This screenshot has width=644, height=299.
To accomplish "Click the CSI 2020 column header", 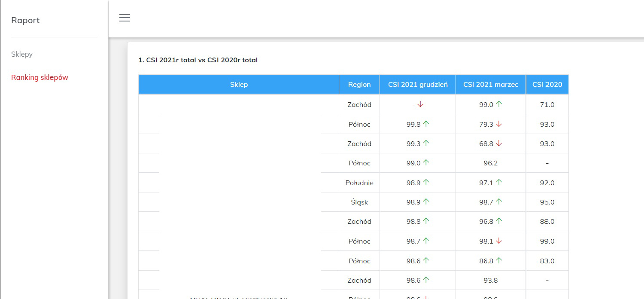I will [547, 84].
